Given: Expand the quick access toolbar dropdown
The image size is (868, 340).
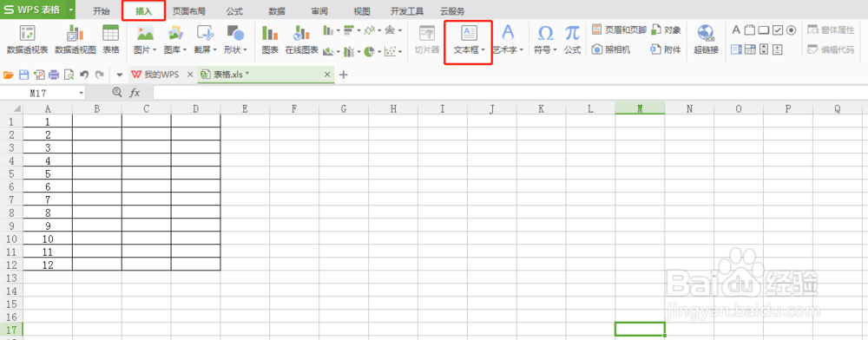Looking at the screenshot, I should 120,75.
